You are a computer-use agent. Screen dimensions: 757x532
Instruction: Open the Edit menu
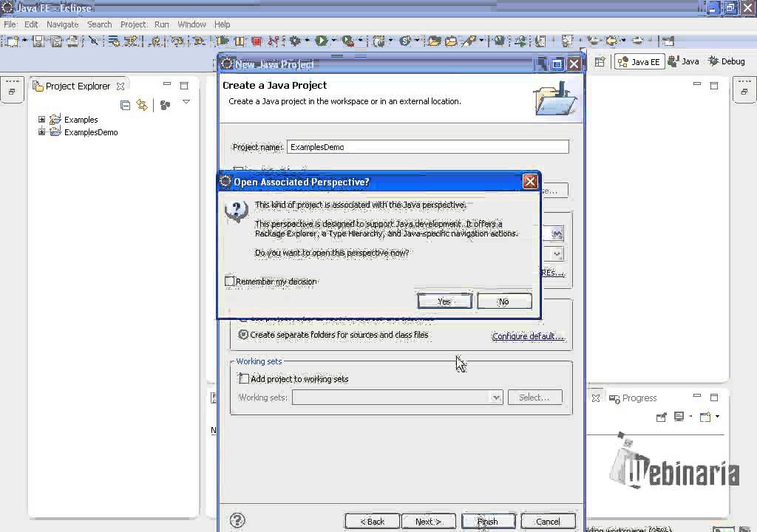(x=31, y=24)
